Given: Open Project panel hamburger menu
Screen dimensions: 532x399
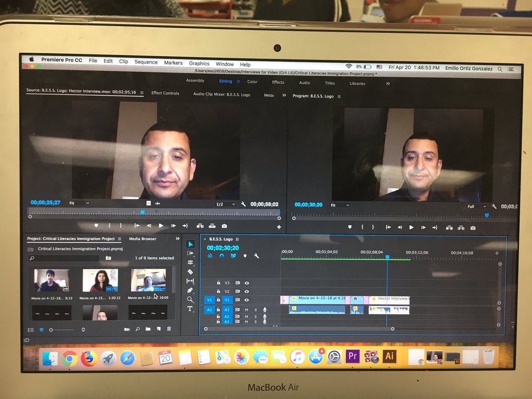Looking at the screenshot, I should [x=120, y=239].
